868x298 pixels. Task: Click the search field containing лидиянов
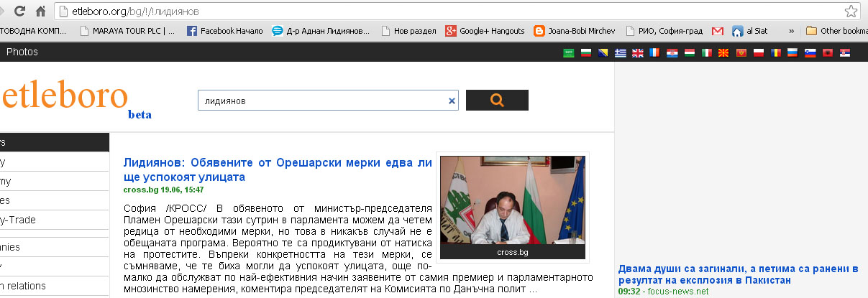328,101
